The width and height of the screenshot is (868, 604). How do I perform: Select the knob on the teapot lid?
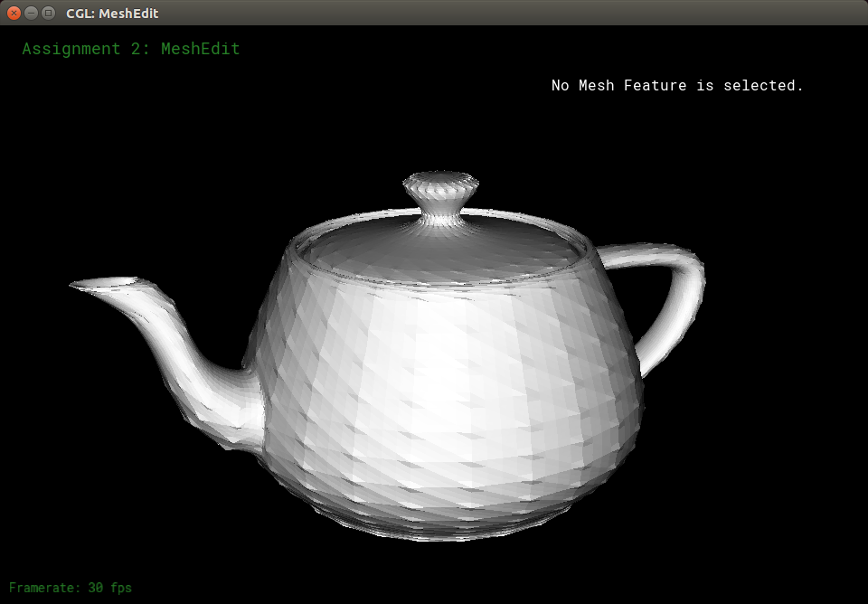(440, 190)
